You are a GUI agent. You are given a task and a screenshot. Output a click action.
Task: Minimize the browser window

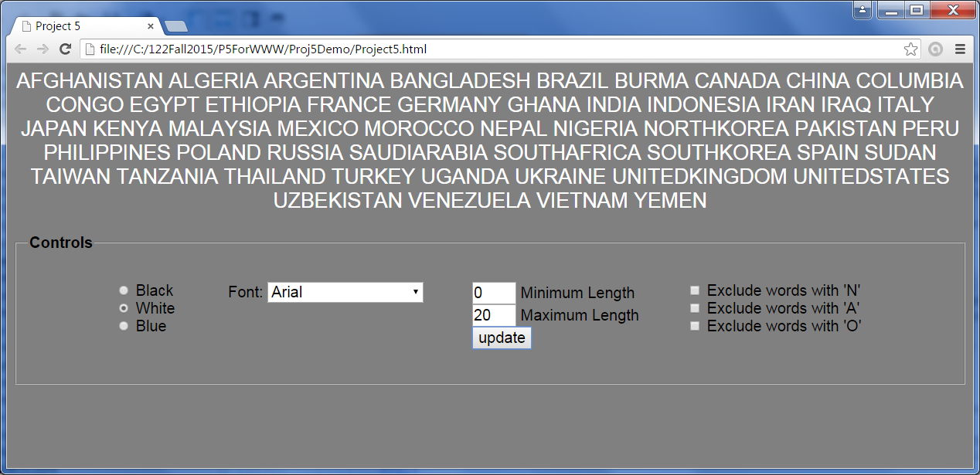(x=890, y=10)
